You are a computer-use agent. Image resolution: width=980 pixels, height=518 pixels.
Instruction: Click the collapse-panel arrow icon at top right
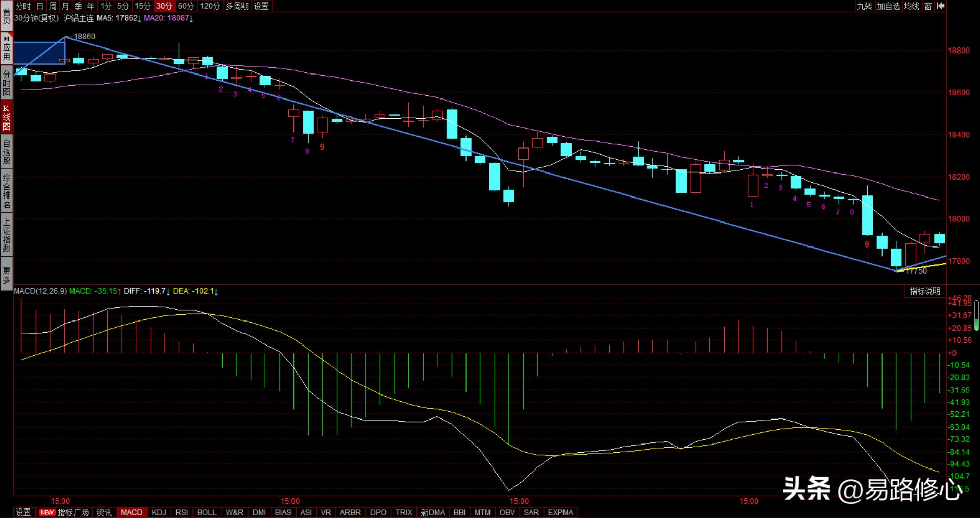pos(940,6)
